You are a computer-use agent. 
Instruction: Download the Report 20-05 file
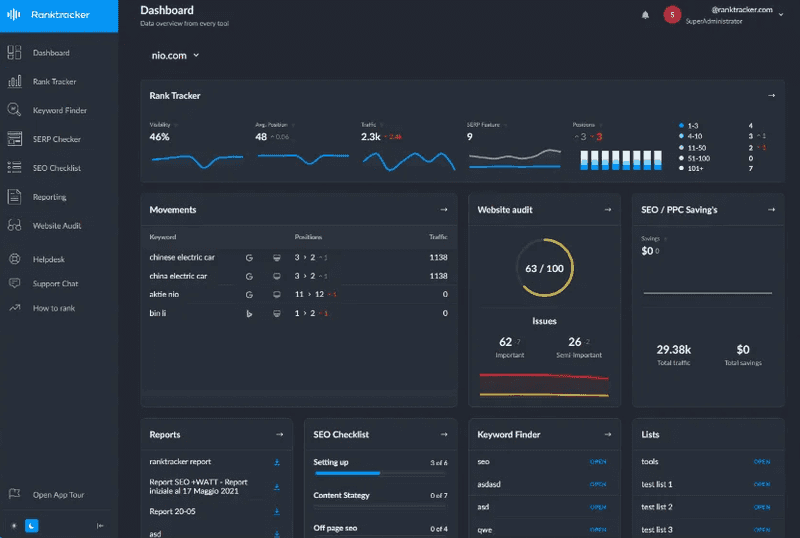pyautogui.click(x=277, y=512)
